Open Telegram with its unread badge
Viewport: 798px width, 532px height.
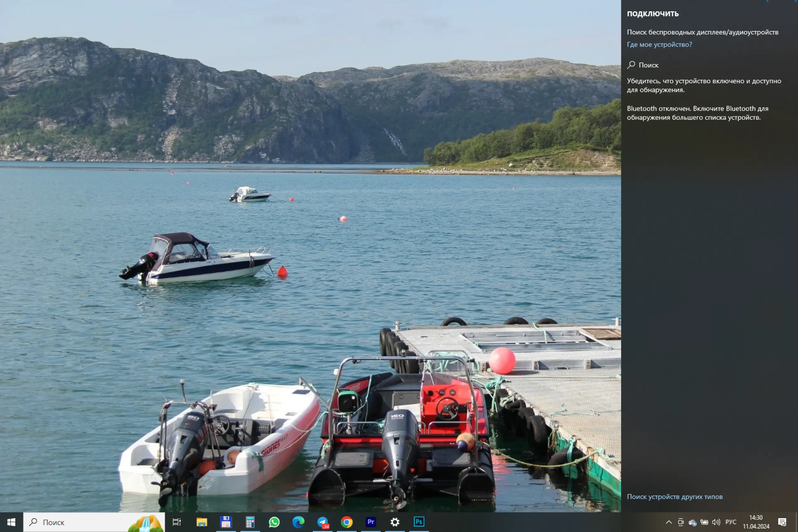click(x=323, y=522)
